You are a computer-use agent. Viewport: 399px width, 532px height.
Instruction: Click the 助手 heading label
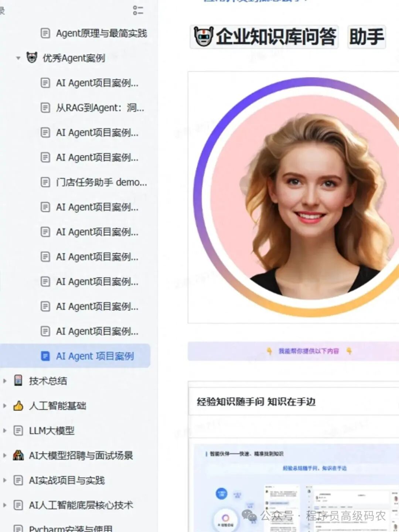point(366,37)
